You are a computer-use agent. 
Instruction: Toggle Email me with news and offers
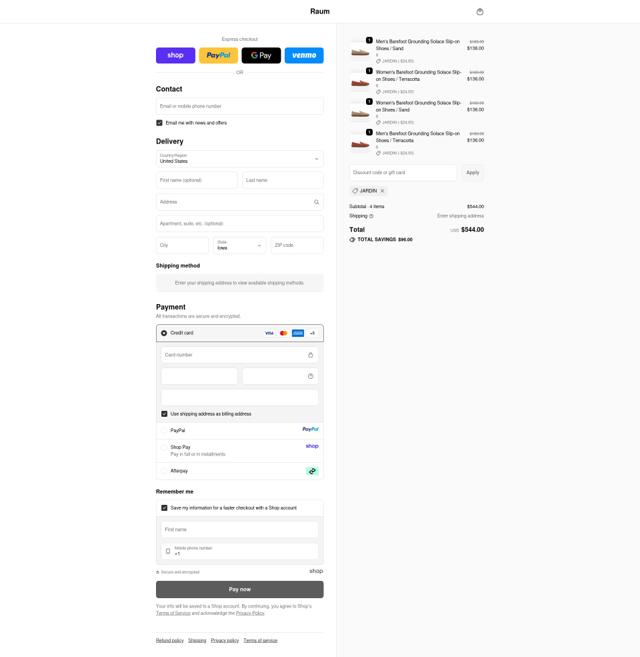coord(159,123)
